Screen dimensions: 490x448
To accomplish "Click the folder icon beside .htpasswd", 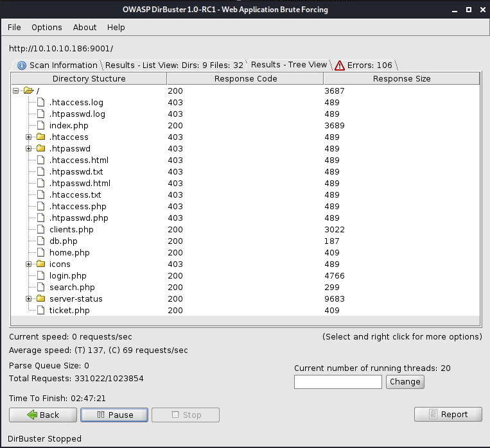I will coord(40,148).
